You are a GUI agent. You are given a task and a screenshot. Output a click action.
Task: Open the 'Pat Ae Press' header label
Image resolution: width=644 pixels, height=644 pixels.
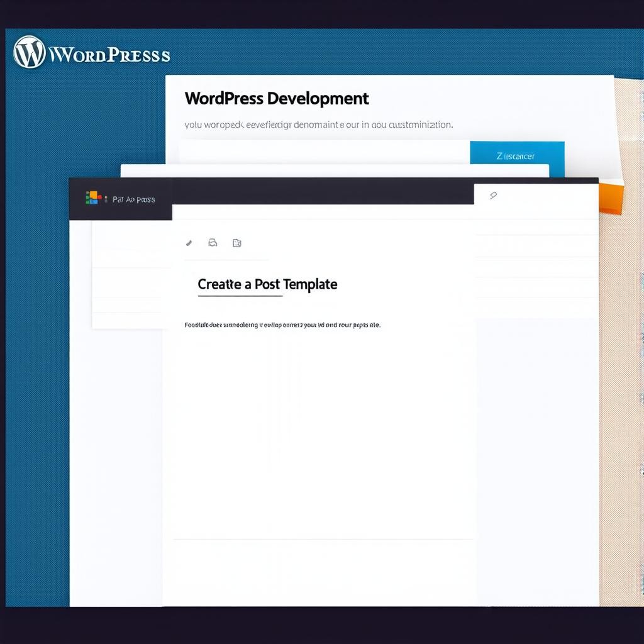point(133,199)
